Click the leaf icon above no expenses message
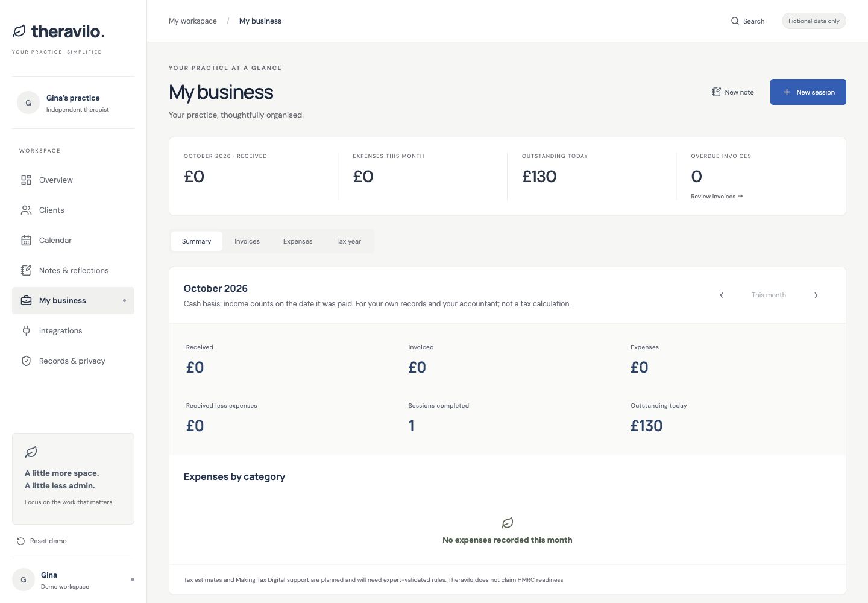 point(508,523)
